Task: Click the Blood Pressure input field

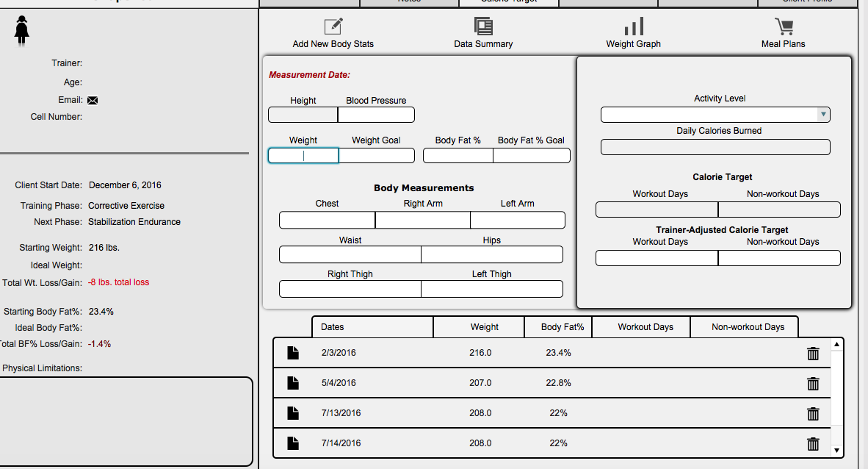Action: point(377,115)
